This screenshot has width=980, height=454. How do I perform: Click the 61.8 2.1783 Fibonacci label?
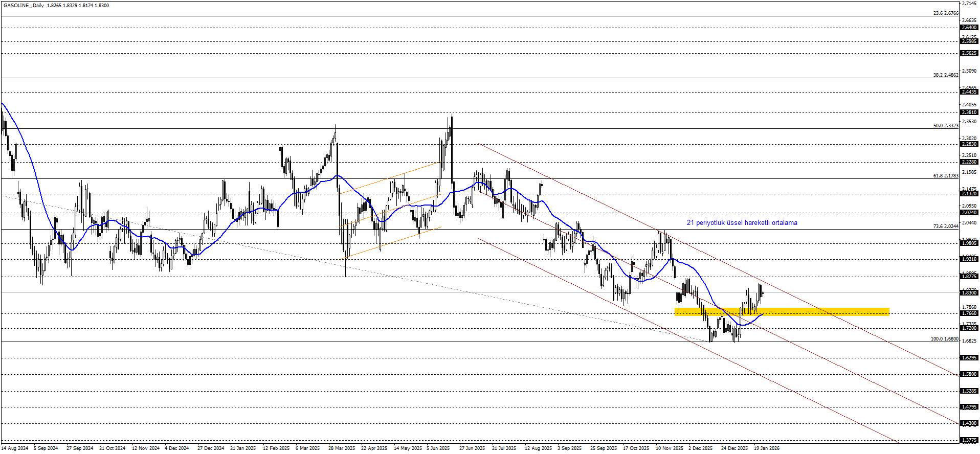point(945,176)
